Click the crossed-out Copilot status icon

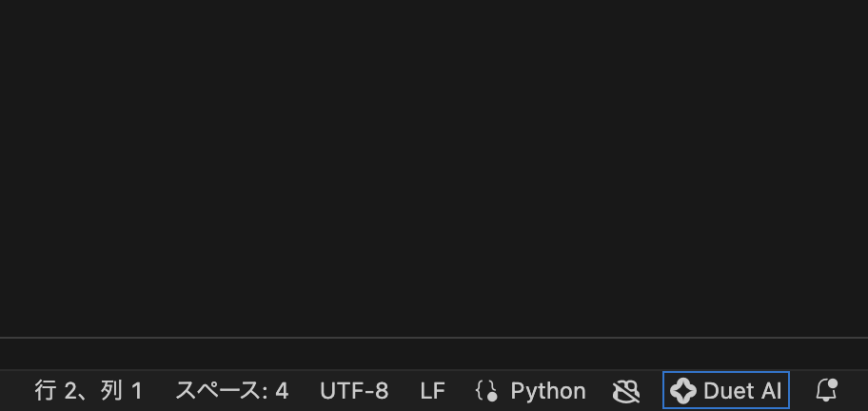pyautogui.click(x=625, y=391)
